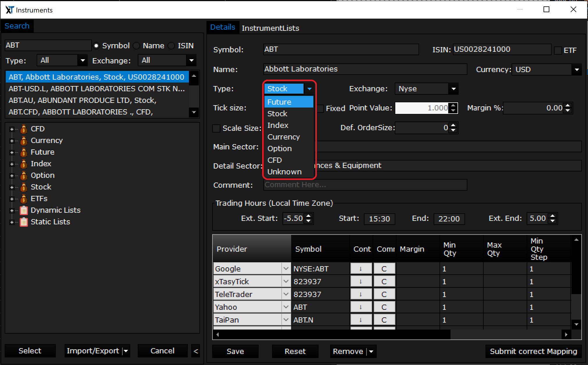
Task: Select the Name radio button
Action: [137, 46]
